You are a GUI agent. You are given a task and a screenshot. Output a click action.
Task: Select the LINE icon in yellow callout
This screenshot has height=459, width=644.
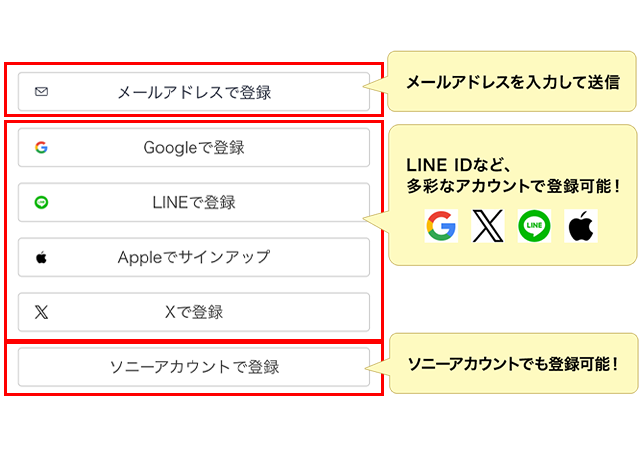(x=534, y=226)
